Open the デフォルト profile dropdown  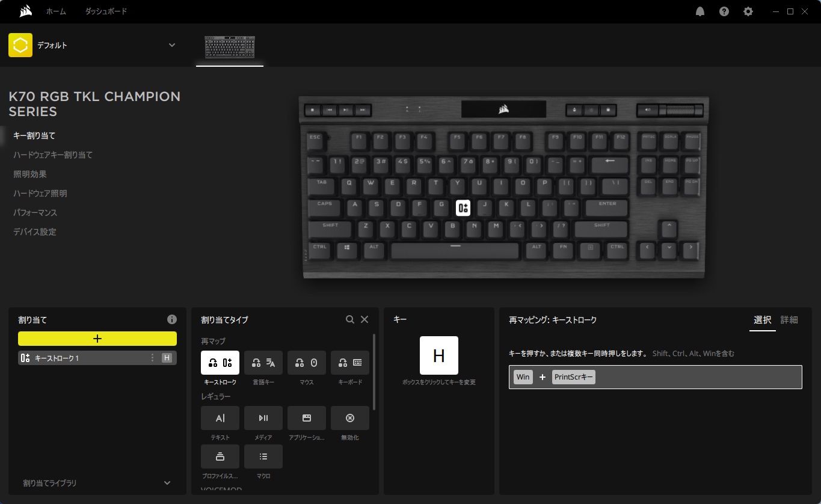(172, 45)
